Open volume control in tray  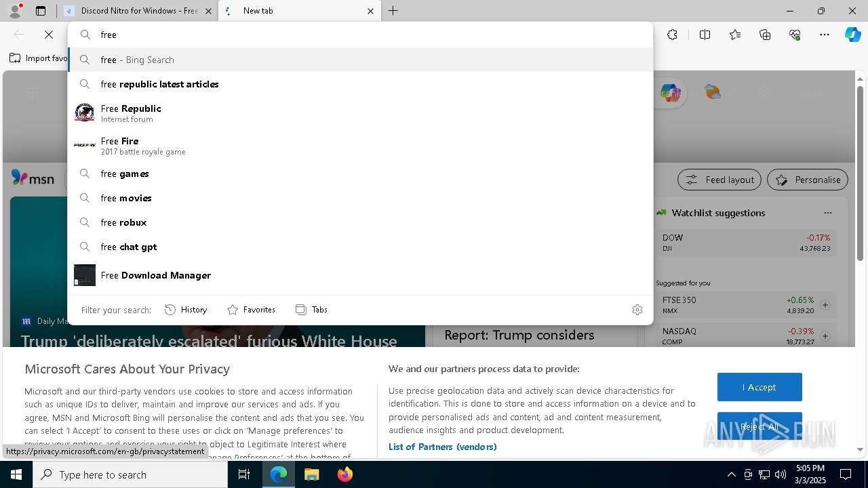[781, 474]
